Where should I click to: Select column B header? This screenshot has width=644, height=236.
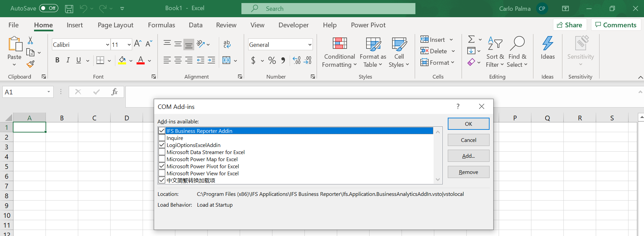(x=62, y=118)
